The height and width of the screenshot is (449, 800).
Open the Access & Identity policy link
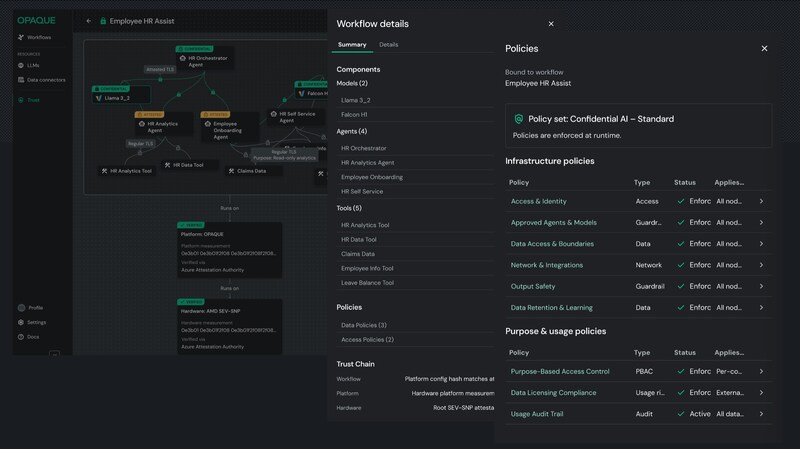click(538, 201)
